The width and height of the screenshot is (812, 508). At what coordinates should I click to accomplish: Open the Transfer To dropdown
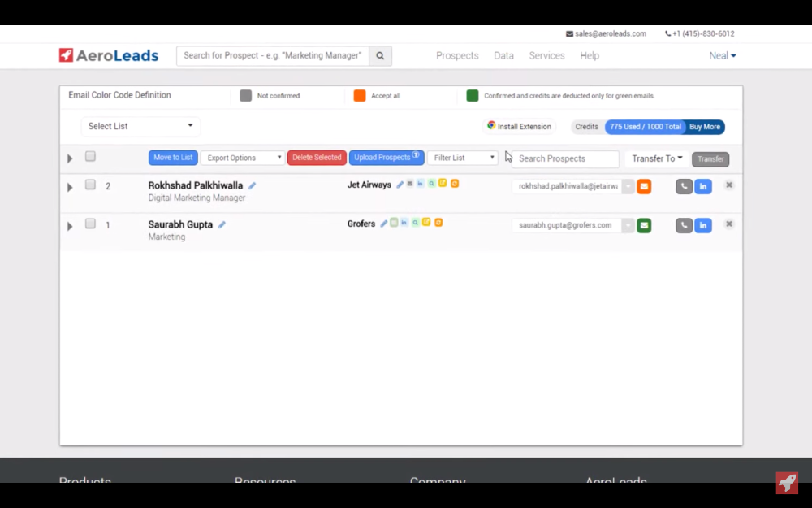[x=657, y=158]
